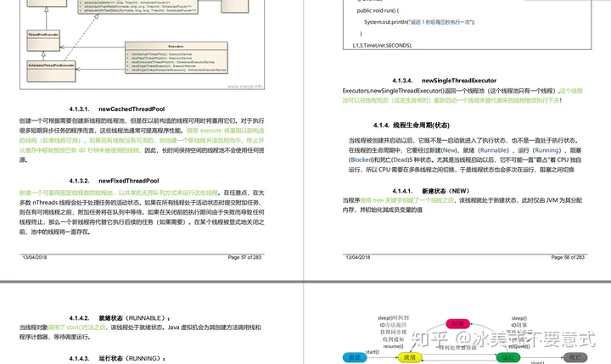Click the Executors class box title

pos(177,46)
